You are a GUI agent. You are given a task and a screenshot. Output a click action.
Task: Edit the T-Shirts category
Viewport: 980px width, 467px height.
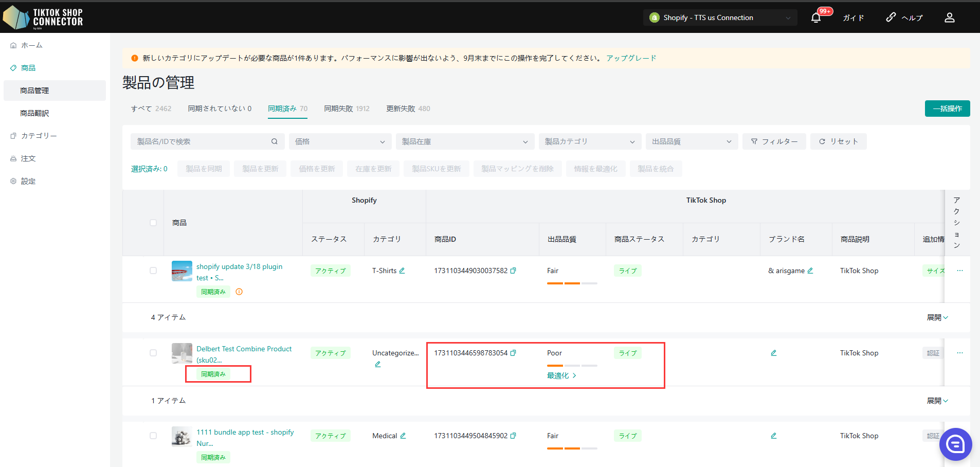pos(402,271)
